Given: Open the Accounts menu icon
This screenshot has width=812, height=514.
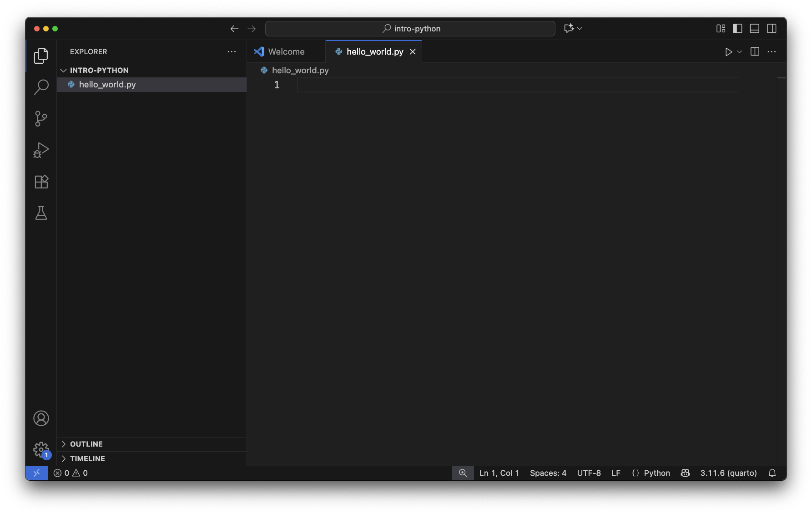Looking at the screenshot, I should click(x=41, y=418).
